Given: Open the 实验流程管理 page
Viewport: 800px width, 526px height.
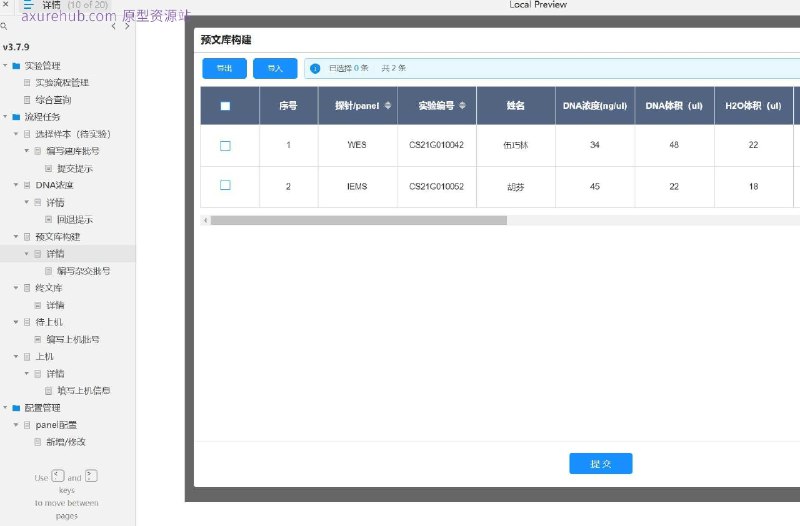Looking at the screenshot, I should (62, 83).
